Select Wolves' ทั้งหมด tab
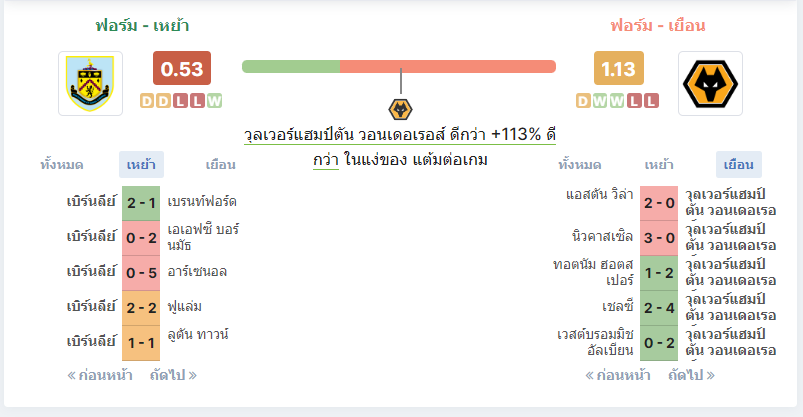Viewport: 803px width, 417px height. pyautogui.click(x=580, y=165)
